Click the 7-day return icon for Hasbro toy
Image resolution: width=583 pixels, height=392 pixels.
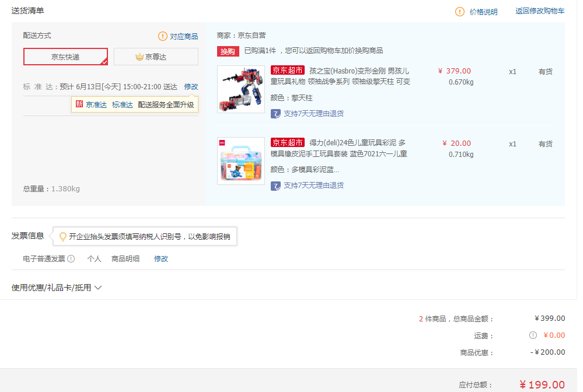pos(275,114)
